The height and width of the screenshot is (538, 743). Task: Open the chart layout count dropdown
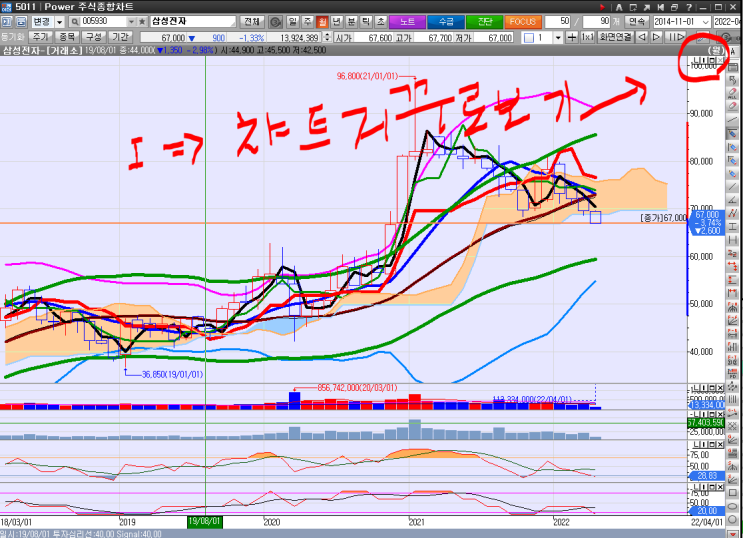pos(558,37)
